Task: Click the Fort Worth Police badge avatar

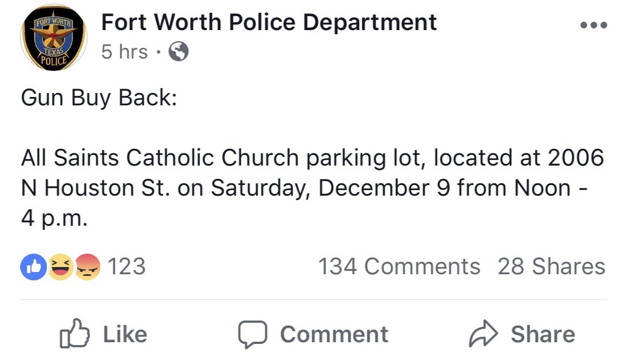Action: point(54,38)
